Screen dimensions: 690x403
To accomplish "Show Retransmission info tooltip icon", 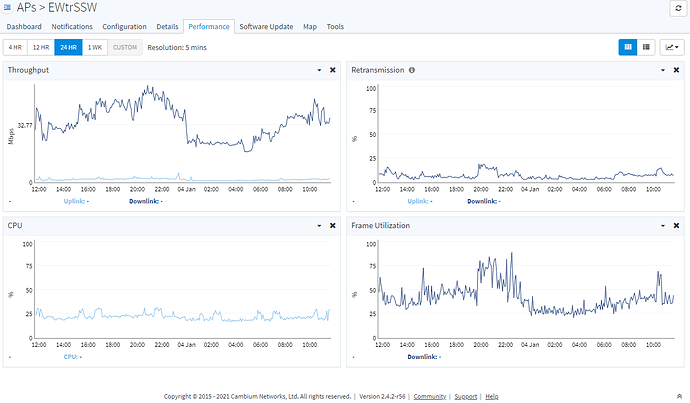I will tap(412, 70).
